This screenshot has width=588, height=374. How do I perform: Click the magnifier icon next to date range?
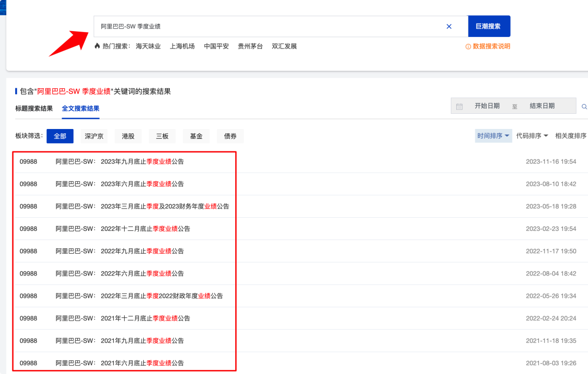[584, 107]
